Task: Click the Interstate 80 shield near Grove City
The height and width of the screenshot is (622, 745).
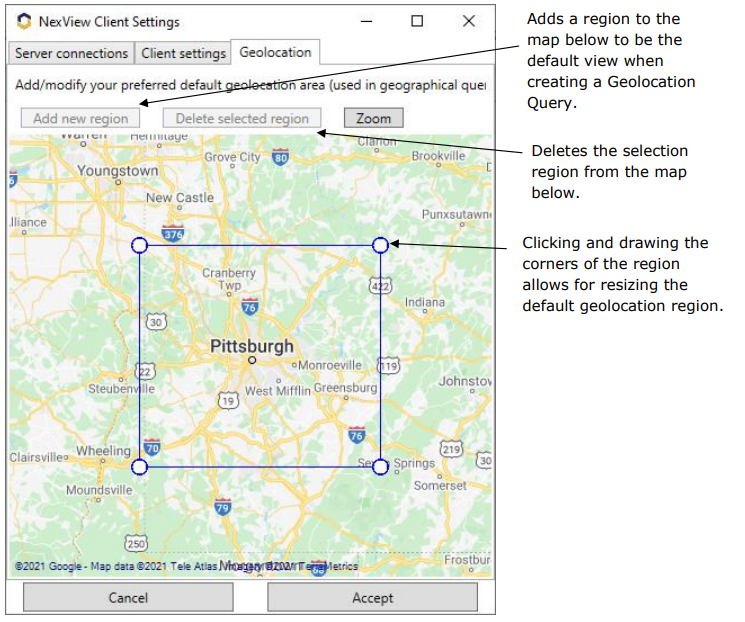Action: click(280, 157)
